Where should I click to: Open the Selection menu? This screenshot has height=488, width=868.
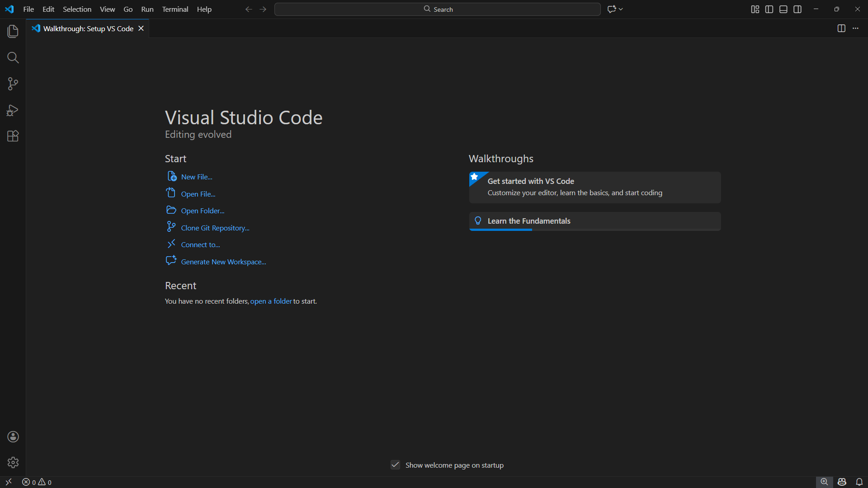[x=77, y=9]
